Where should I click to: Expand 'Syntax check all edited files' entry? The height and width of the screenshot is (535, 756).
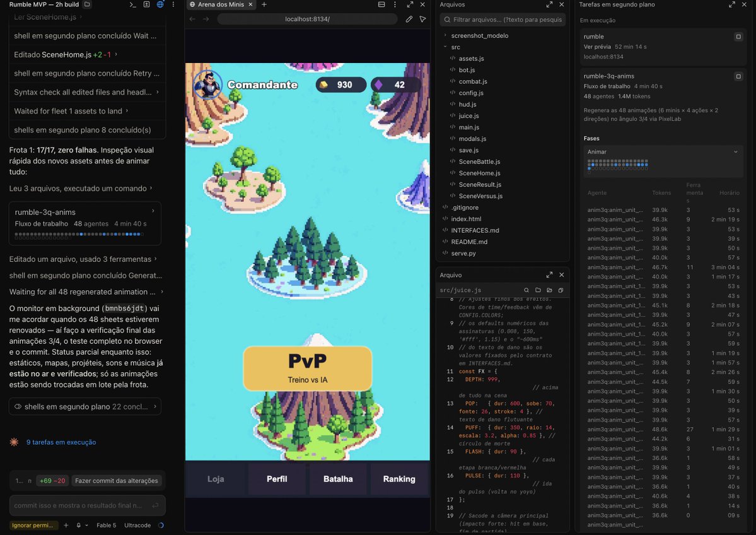pos(87,92)
